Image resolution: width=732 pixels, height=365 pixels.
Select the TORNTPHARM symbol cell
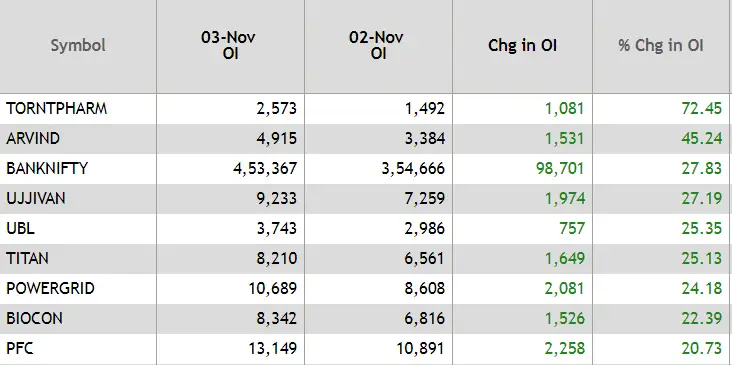point(56,109)
